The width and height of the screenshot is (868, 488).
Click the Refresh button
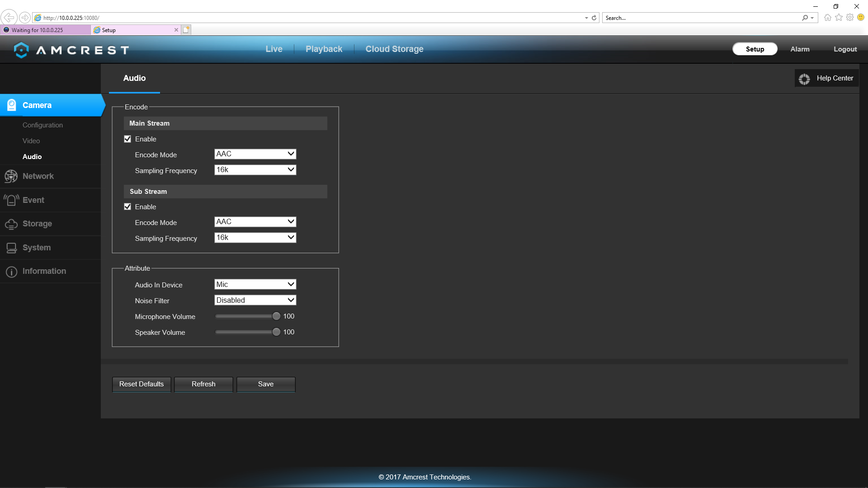pyautogui.click(x=203, y=385)
